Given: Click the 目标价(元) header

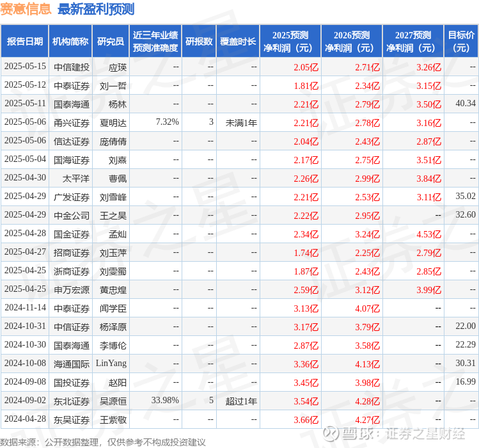Looking at the screenshot, I should 461,42.
